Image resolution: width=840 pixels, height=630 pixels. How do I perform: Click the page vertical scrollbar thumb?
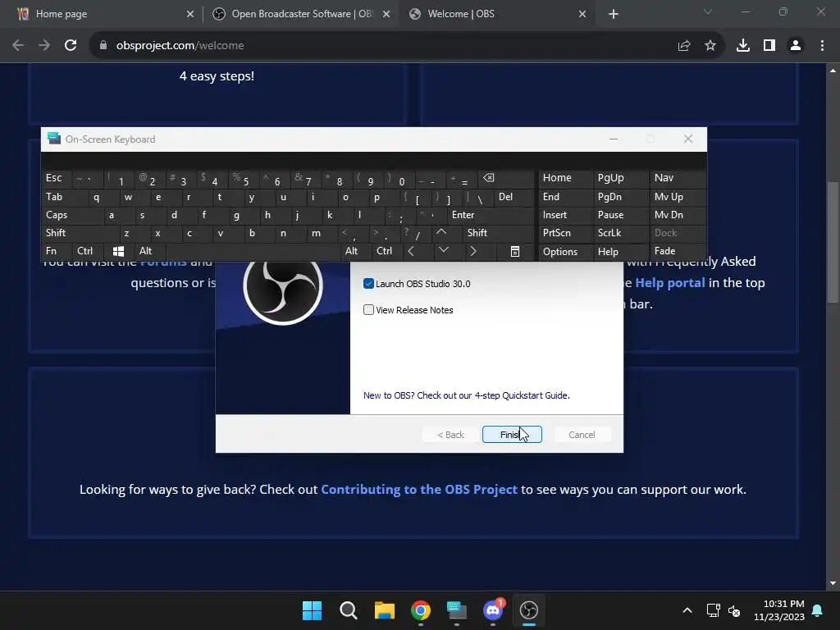click(833, 243)
